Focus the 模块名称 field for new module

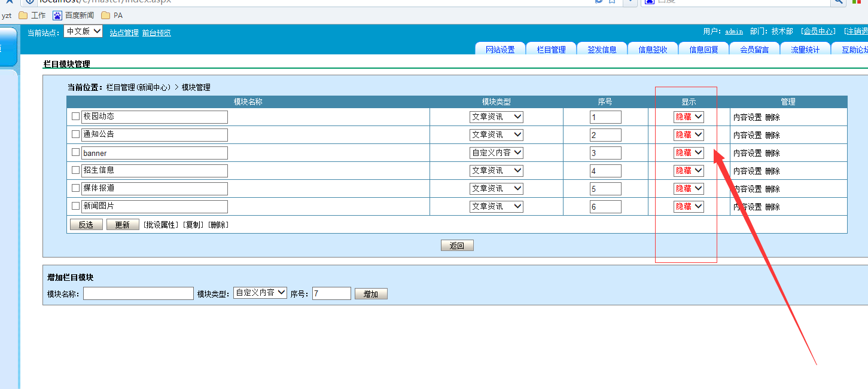138,293
